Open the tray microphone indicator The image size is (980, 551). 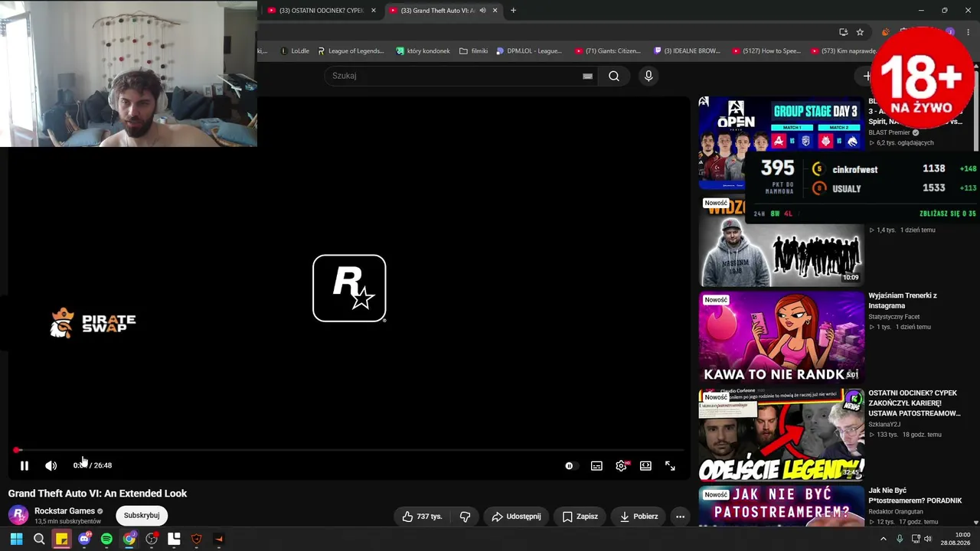(900, 539)
